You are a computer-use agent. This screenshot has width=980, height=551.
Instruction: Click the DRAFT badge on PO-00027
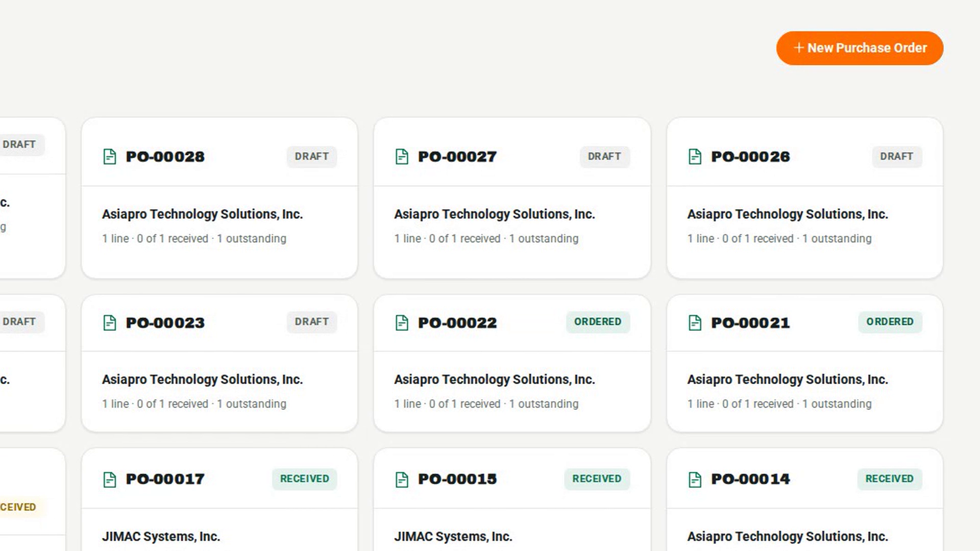pyautogui.click(x=604, y=157)
